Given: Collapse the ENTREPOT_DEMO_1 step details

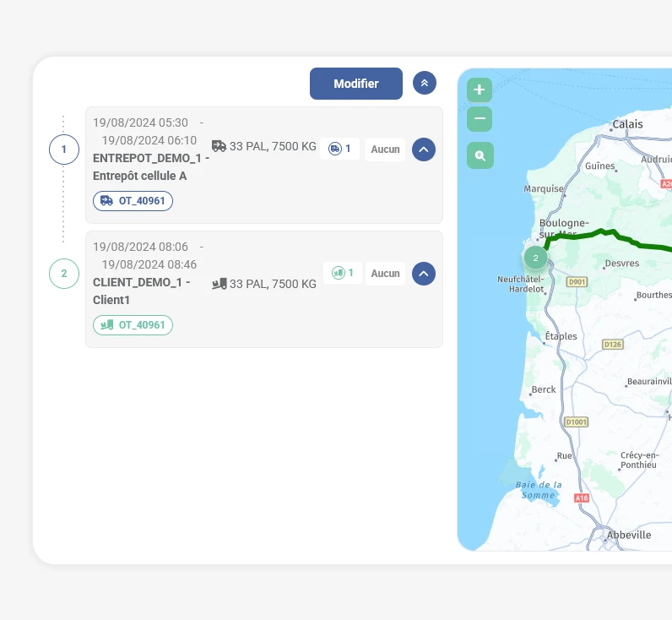Looking at the screenshot, I should [x=424, y=150].
